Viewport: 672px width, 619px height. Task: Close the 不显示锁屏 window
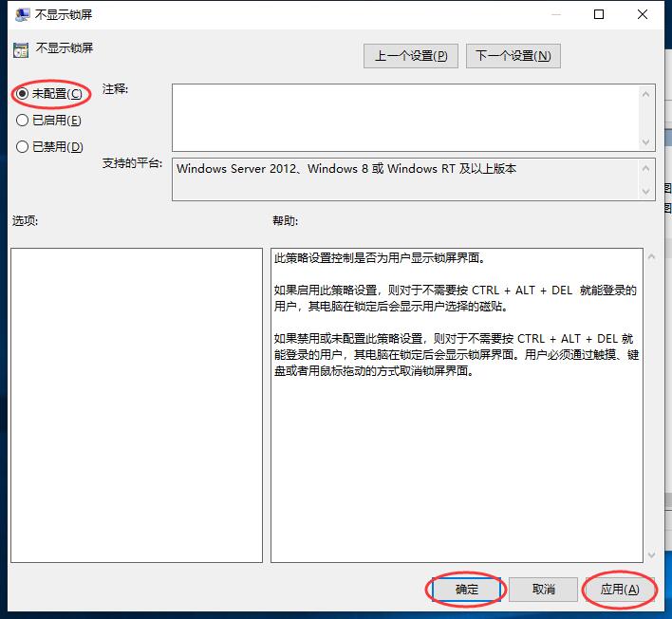642,14
